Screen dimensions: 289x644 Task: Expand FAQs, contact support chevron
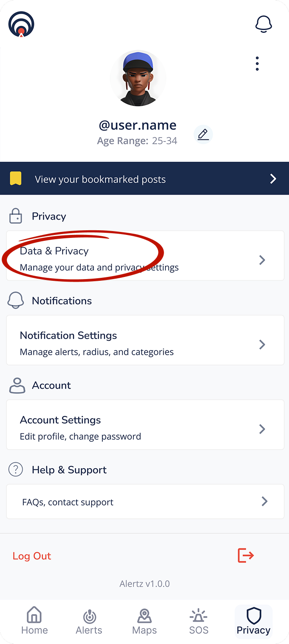pos(264,502)
